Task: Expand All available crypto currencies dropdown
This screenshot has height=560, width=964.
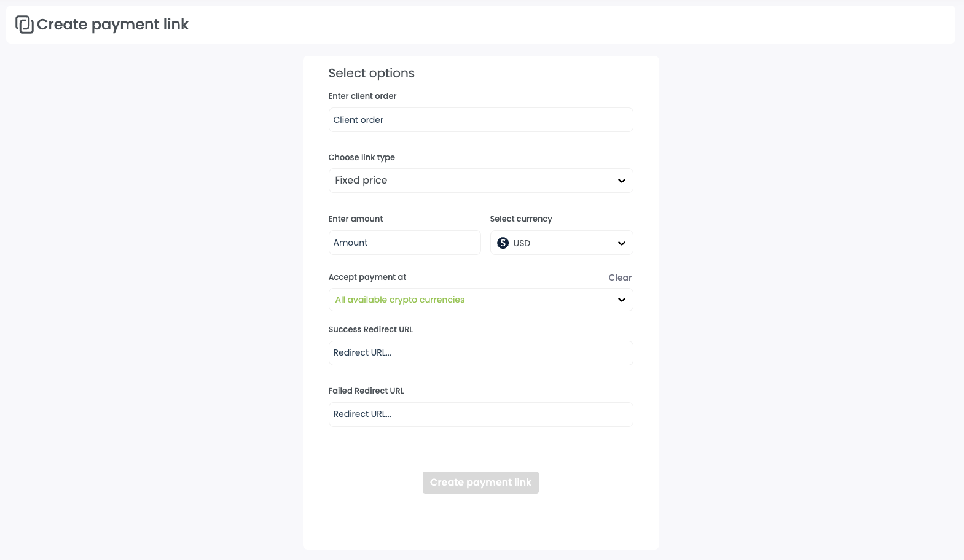Action: coord(480,300)
